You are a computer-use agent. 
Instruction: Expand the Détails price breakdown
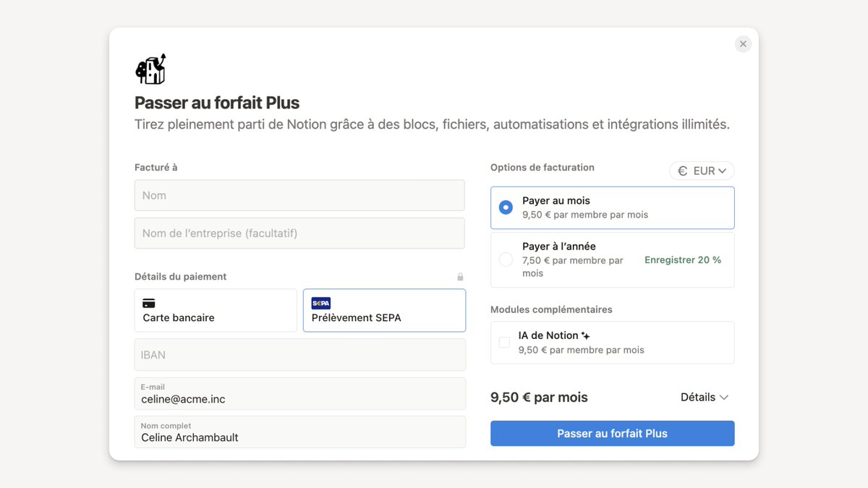coord(704,397)
